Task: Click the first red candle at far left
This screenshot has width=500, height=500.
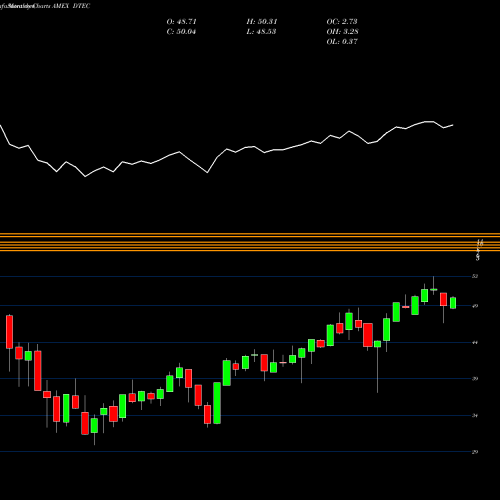Action: pyautogui.click(x=10, y=332)
